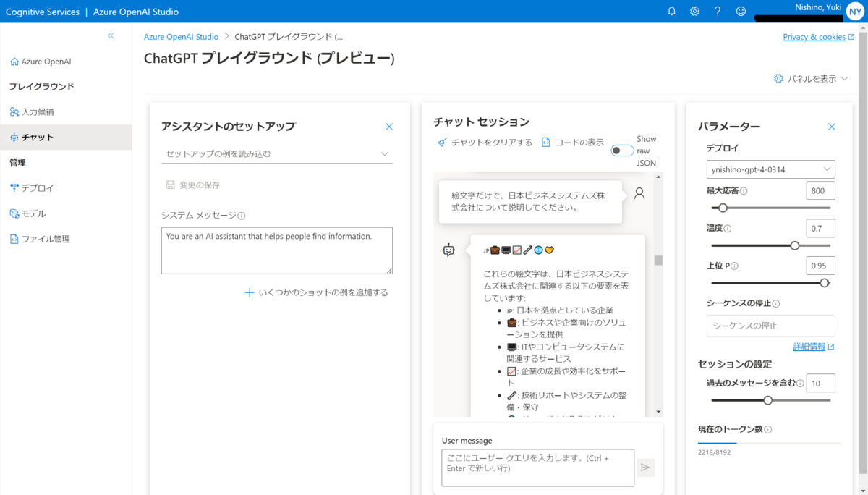Click the User message input box
This screenshot has width=868, height=495.
(537, 467)
